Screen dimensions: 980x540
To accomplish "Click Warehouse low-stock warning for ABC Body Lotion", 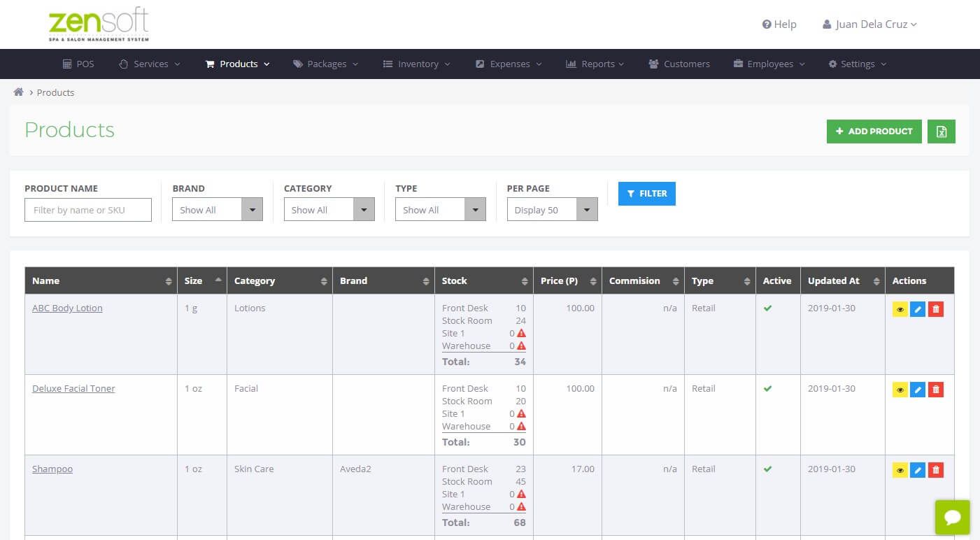I will 521,346.
